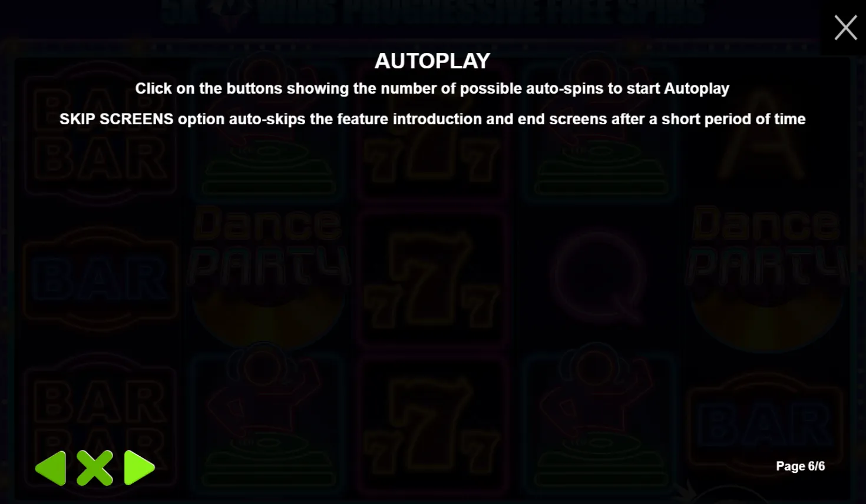Select the blue BAR symbol on fifth reel's bottom row
The width and height of the screenshot is (866, 504).
(x=766, y=425)
